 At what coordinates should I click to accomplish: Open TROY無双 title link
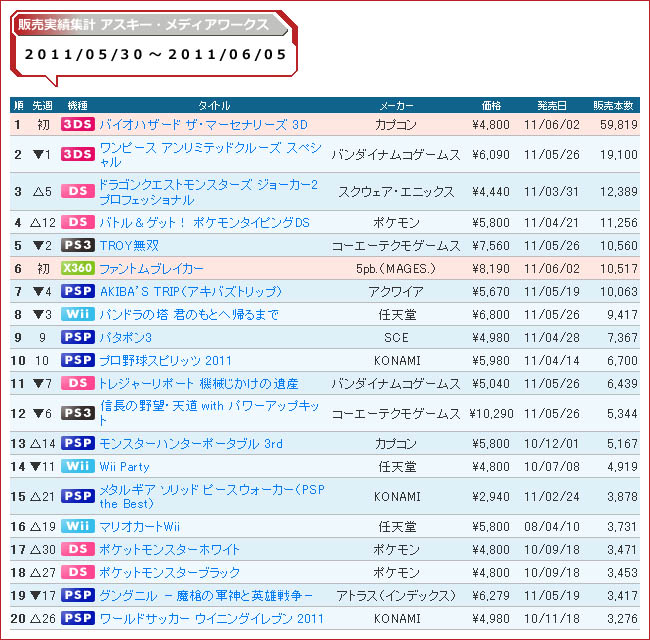(129, 245)
